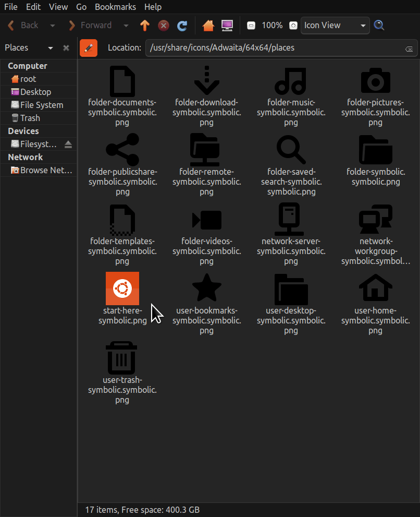The image size is (420, 517).
Task: Close the Places sidebar
Action: [66, 48]
